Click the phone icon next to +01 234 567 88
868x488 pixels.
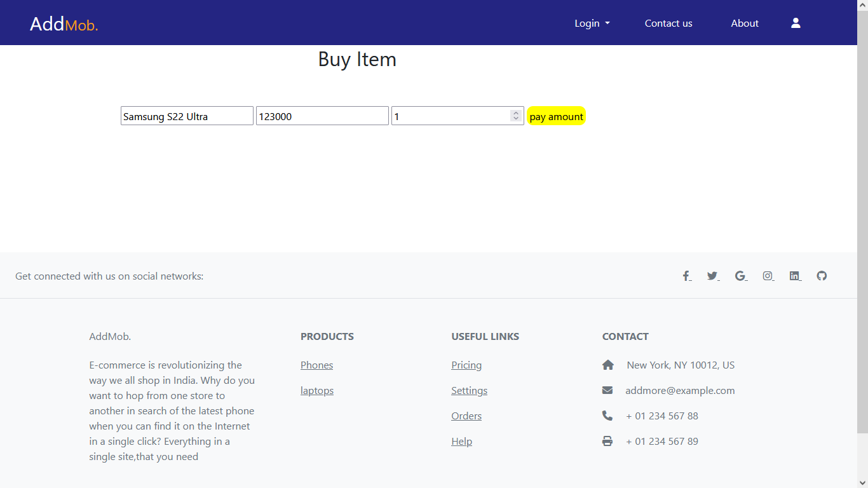pyautogui.click(x=607, y=415)
